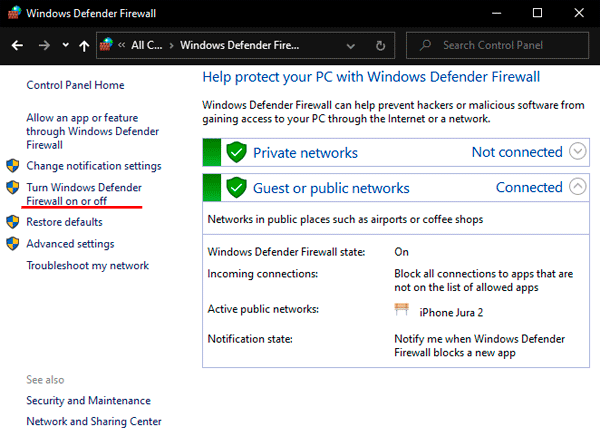Click Restore defaults link
This screenshot has width=600, height=446.
tap(64, 222)
